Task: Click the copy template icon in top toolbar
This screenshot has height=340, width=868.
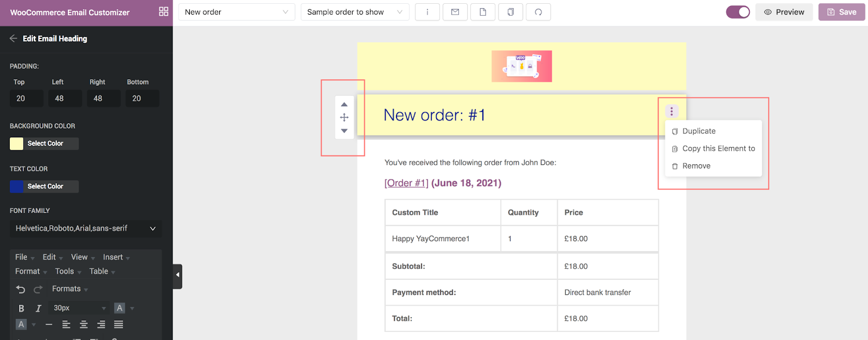Action: [510, 12]
